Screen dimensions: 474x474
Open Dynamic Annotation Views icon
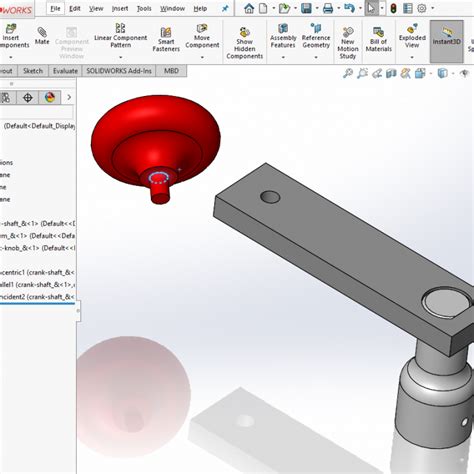tap(405, 73)
